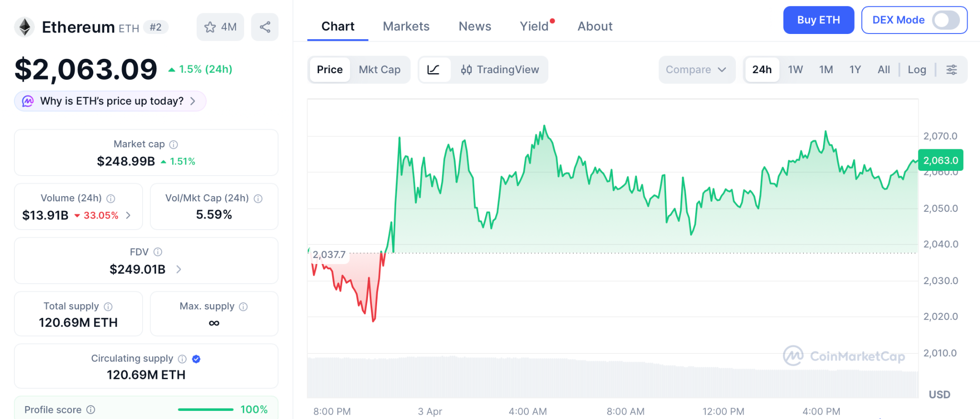Image resolution: width=980 pixels, height=419 pixels.
Task: Toggle Log scale on the chart
Action: pyautogui.click(x=916, y=70)
